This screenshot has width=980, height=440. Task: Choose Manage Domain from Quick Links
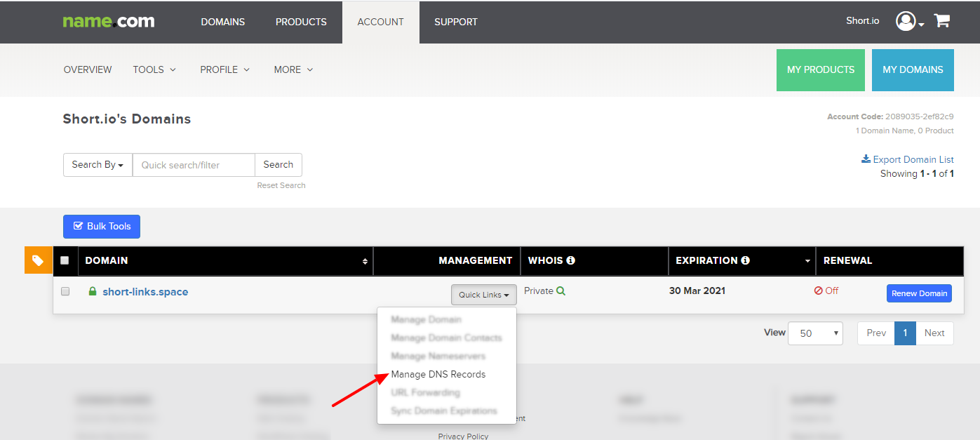pos(427,319)
